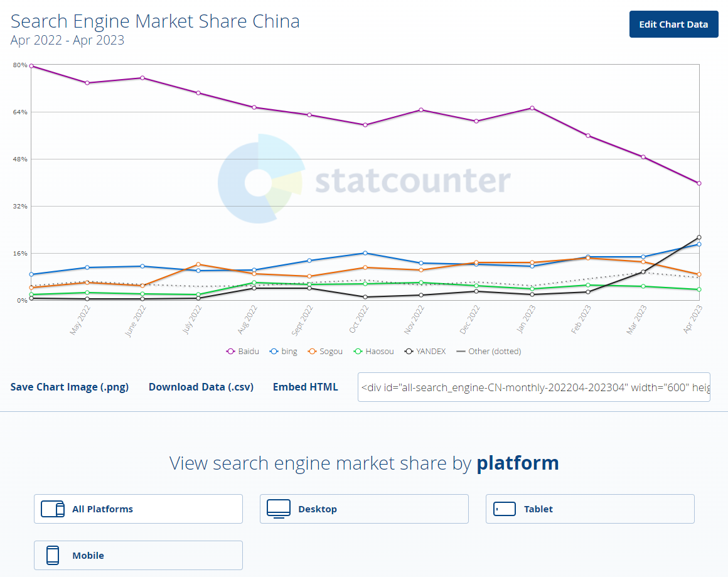Image resolution: width=728 pixels, height=577 pixels.
Task: Hide the Sogou series via legend
Action: click(x=324, y=352)
